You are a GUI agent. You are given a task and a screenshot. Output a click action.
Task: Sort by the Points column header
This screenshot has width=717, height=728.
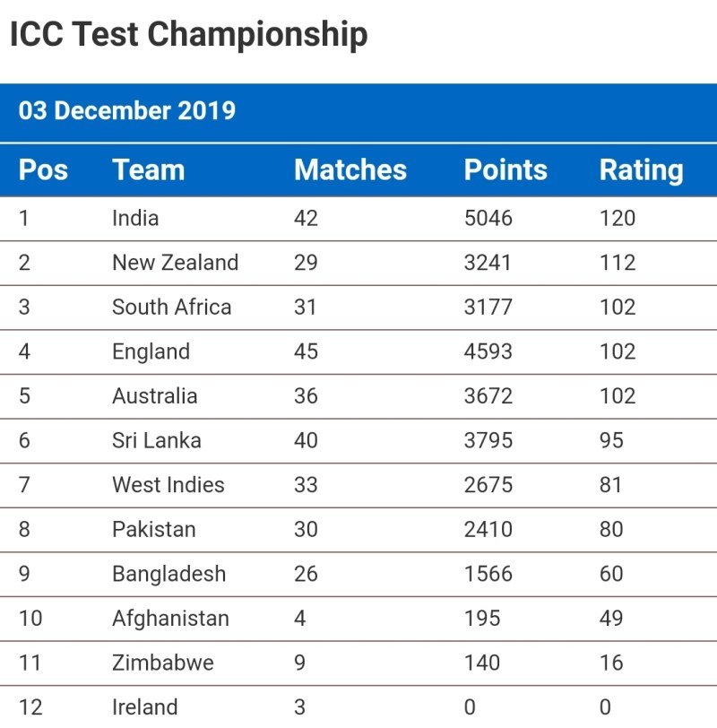click(x=505, y=170)
